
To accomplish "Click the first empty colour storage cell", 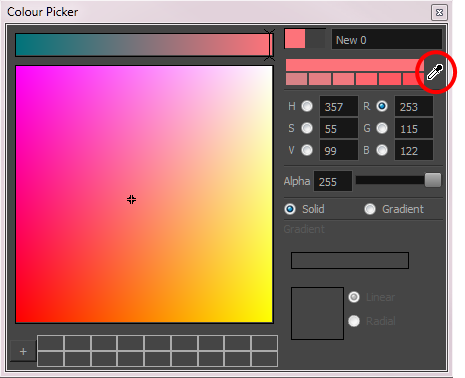I will pyautogui.click(x=50, y=343).
